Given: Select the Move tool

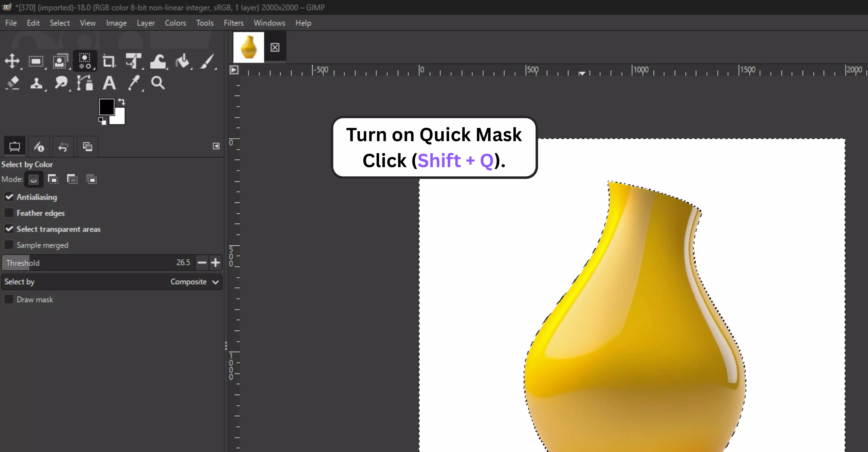Looking at the screenshot, I should click(x=13, y=61).
